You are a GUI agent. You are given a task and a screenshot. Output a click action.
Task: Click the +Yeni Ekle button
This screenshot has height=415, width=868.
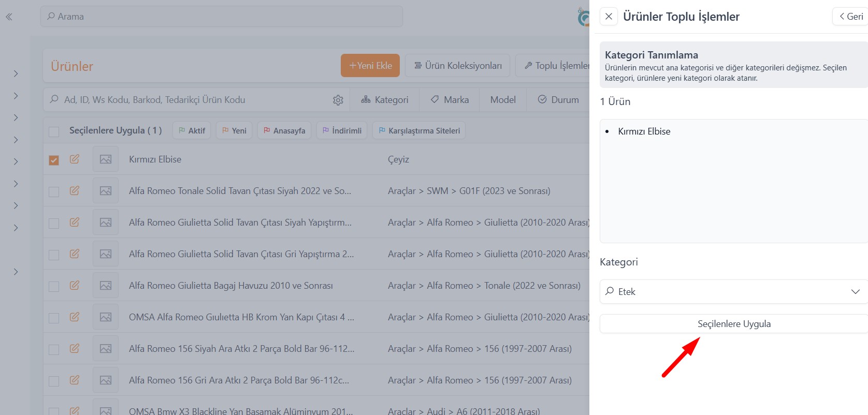[x=370, y=66]
